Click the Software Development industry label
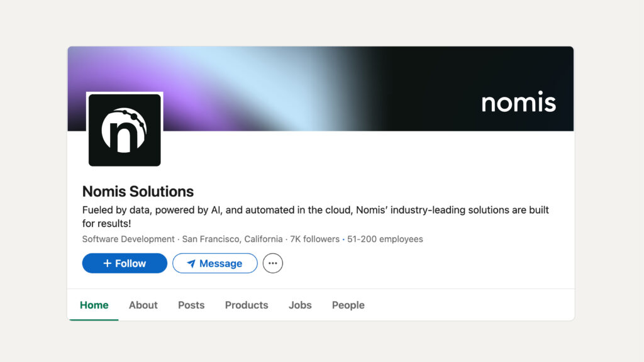644x362 pixels. [x=128, y=239]
